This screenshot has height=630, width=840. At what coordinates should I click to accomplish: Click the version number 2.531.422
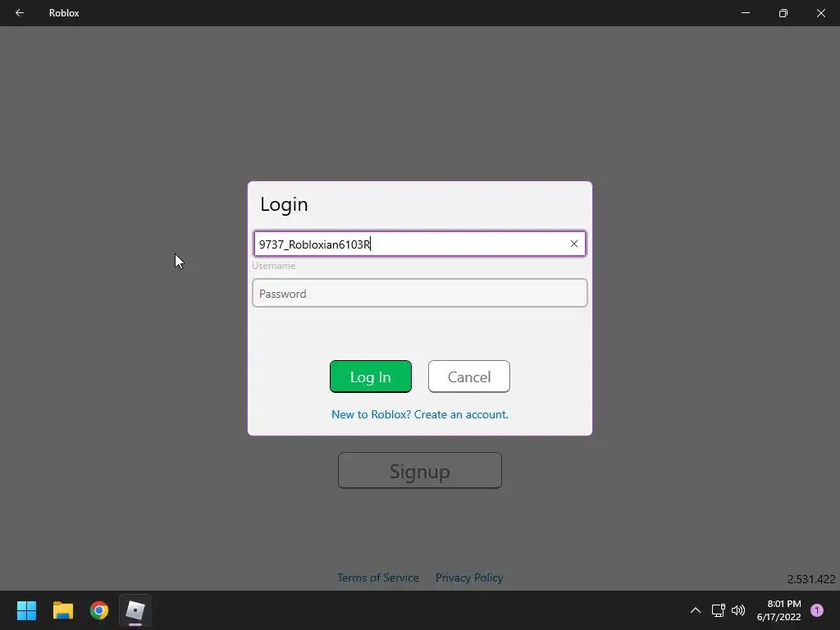811,579
